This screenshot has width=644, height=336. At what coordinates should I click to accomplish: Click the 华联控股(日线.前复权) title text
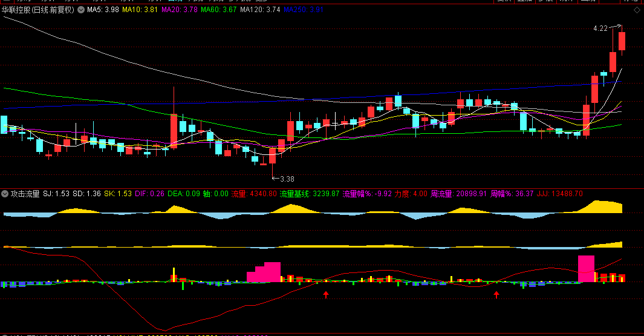(x=37, y=10)
